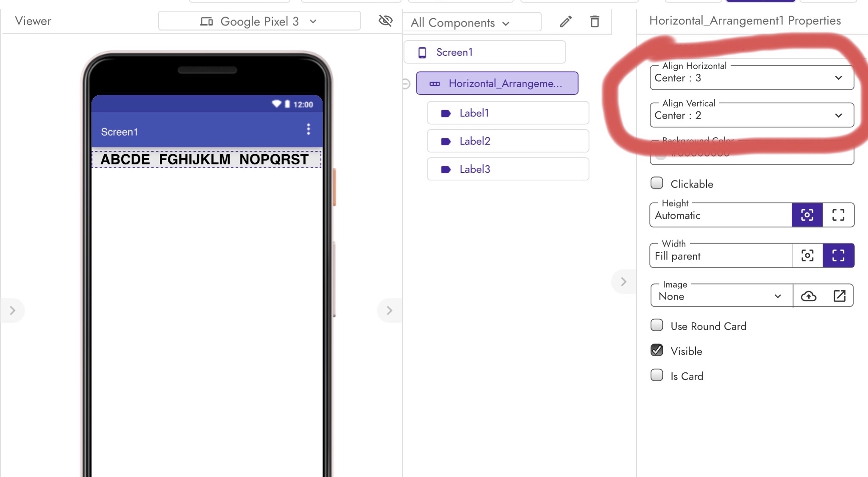
Task: Delete the component with the trash icon
Action: 594,22
